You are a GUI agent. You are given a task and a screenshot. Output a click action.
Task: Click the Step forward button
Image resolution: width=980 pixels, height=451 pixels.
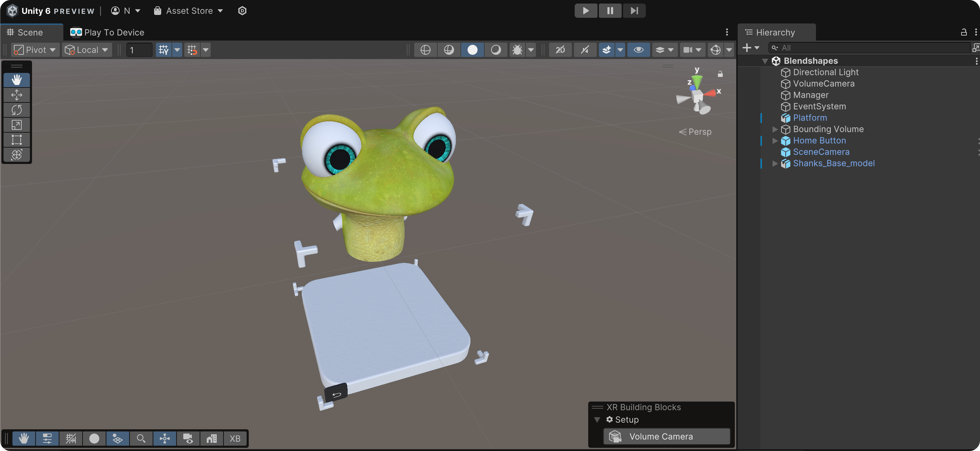click(x=634, y=11)
